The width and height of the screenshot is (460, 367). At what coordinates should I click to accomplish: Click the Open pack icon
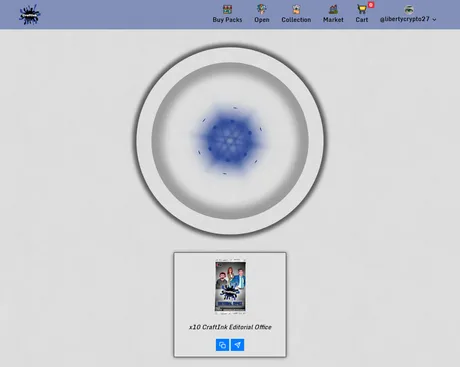pos(262,9)
